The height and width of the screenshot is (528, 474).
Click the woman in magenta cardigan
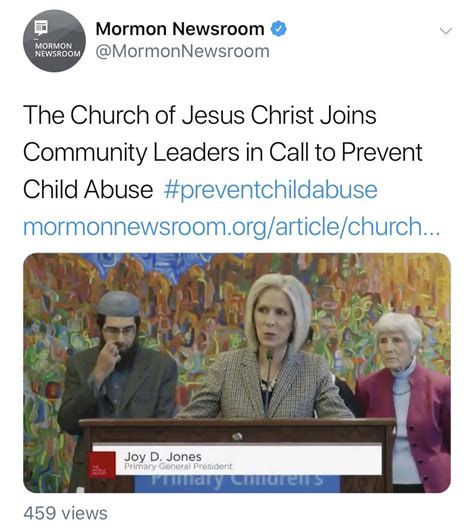[404, 401]
